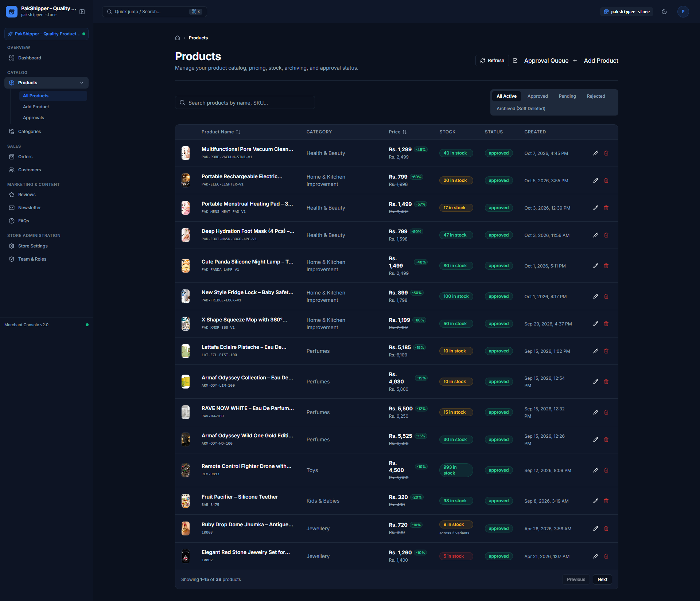Open Armaf Odyssey Wild One thumbnail
This screenshot has width=700, height=601.
click(x=186, y=440)
